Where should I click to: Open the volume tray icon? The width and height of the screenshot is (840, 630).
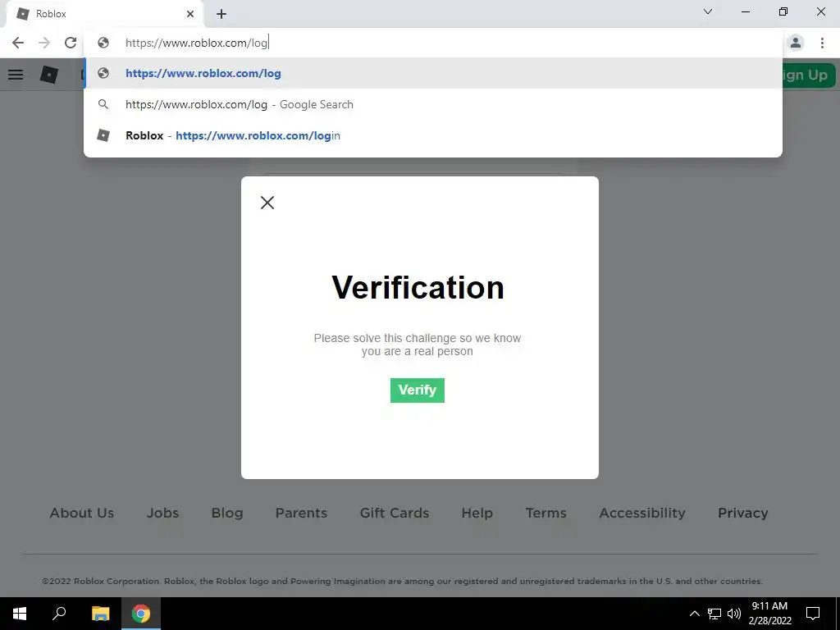click(734, 614)
